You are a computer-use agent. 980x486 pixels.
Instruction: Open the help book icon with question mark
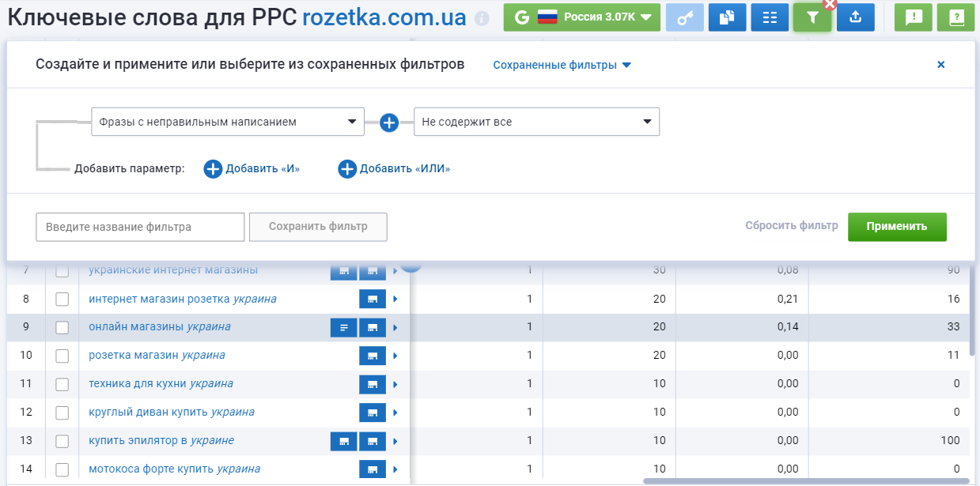(x=956, y=17)
